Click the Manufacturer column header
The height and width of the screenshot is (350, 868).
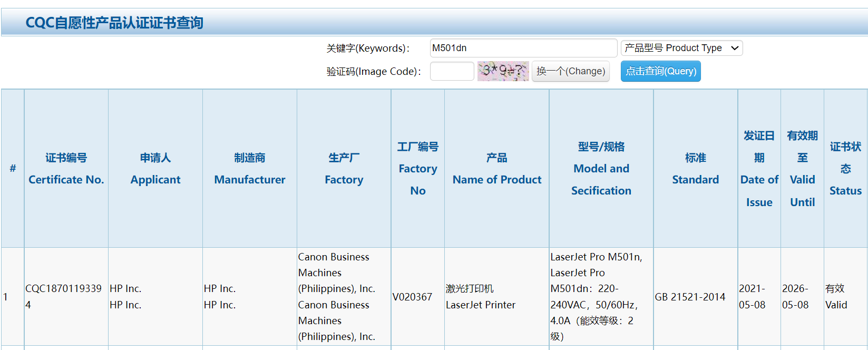tap(250, 169)
